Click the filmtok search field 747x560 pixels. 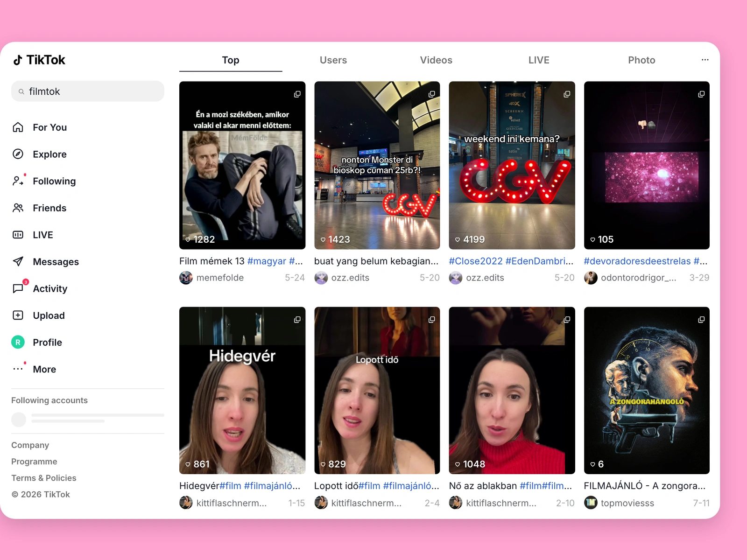(x=88, y=91)
